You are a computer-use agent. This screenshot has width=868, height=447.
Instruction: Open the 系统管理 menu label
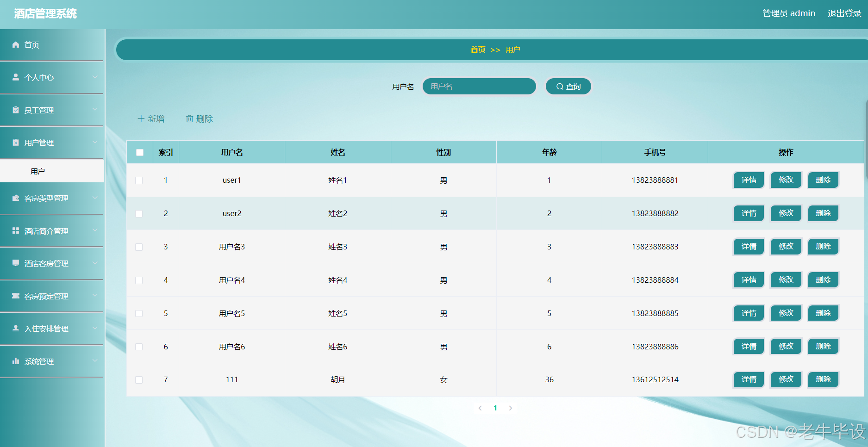(x=39, y=362)
